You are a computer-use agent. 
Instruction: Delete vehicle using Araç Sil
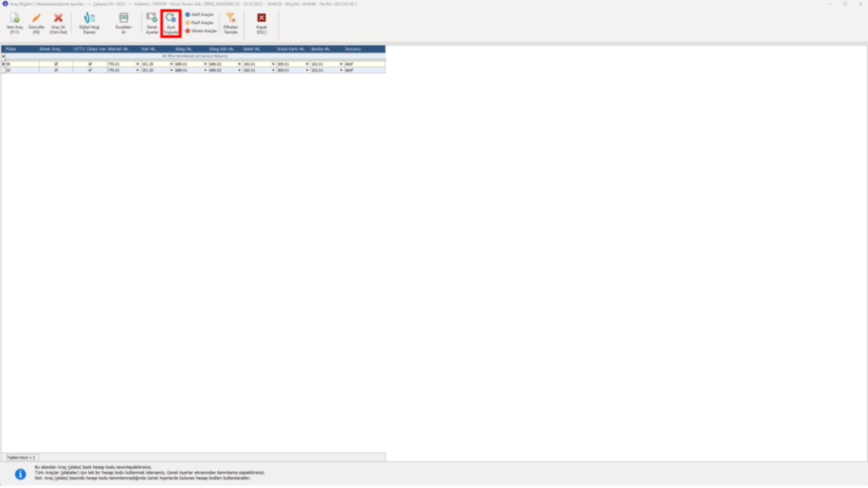coord(58,24)
